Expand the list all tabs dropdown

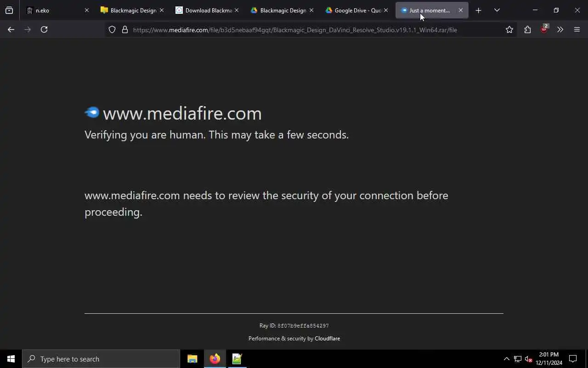coord(497,10)
